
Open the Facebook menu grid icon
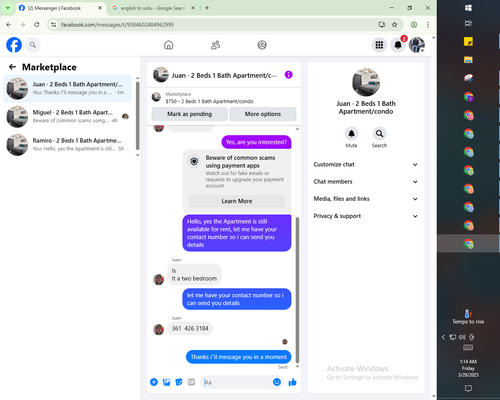tap(379, 45)
